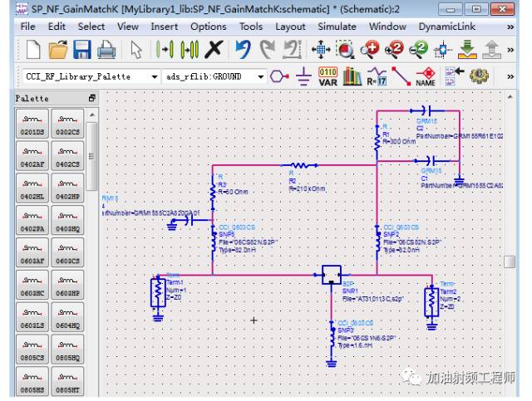Select the 0402AF palette component
Viewport: 532px width, 401px height.
click(32, 156)
